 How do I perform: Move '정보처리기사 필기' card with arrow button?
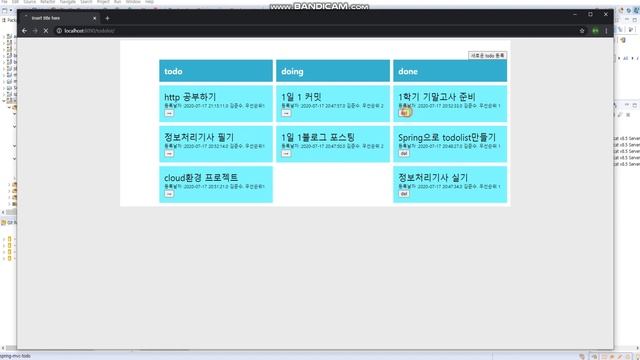pos(169,153)
